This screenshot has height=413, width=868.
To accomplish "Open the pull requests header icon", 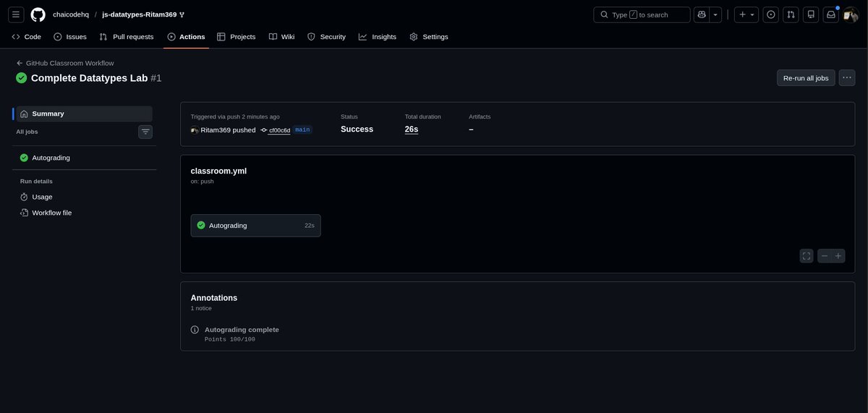I will (x=791, y=14).
